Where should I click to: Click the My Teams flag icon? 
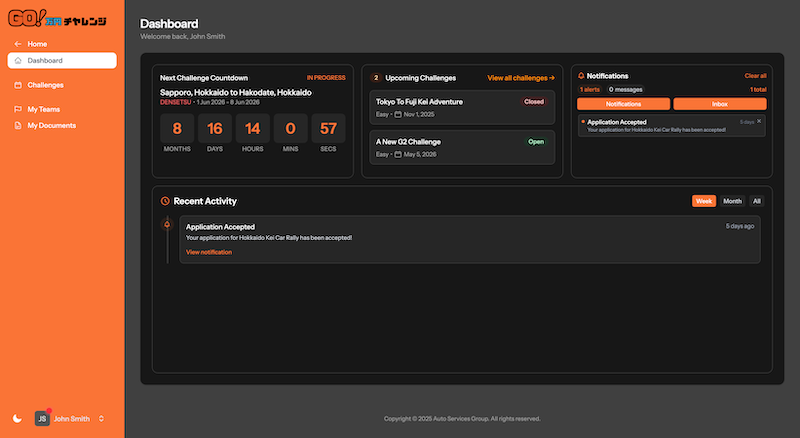17,109
